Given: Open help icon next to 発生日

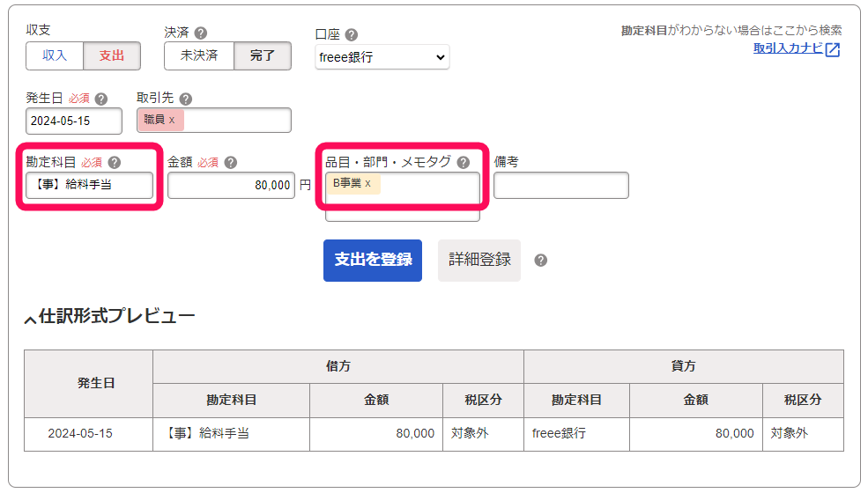Looking at the screenshot, I should coord(100,99).
